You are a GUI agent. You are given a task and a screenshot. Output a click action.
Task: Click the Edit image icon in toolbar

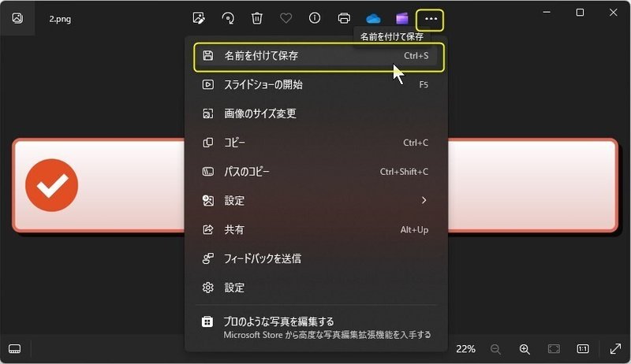coord(199,18)
